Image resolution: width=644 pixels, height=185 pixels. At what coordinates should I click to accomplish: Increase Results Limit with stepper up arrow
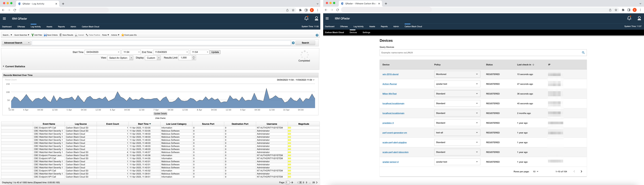(194, 57)
